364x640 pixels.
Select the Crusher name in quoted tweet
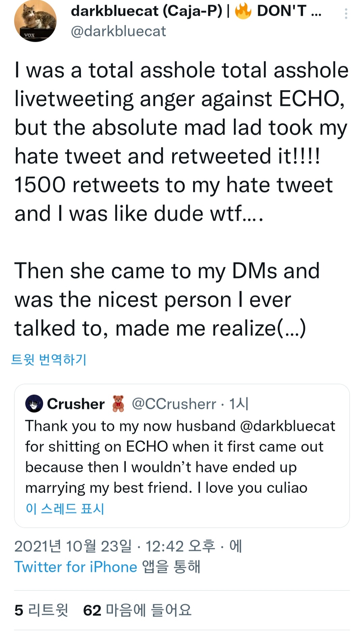(x=76, y=404)
